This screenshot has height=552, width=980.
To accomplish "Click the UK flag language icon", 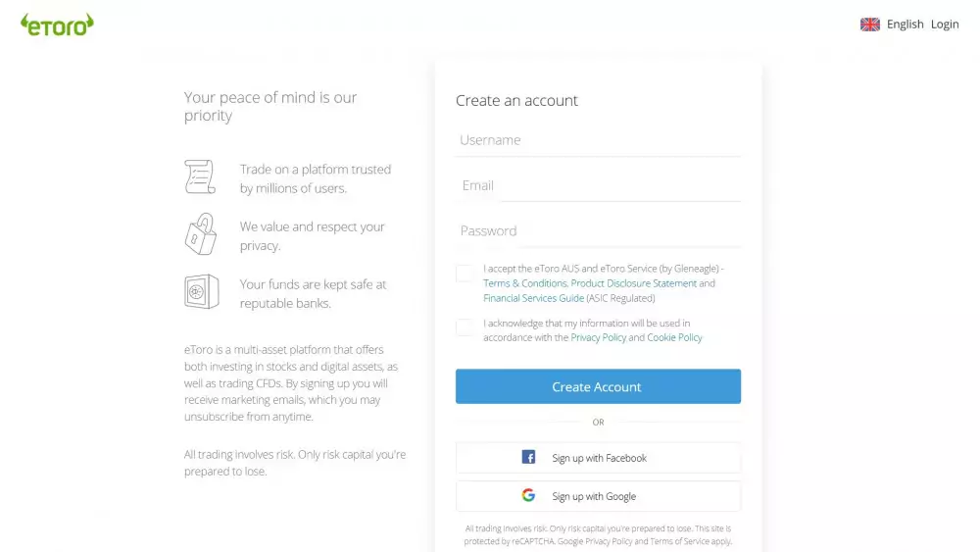I will (x=870, y=25).
